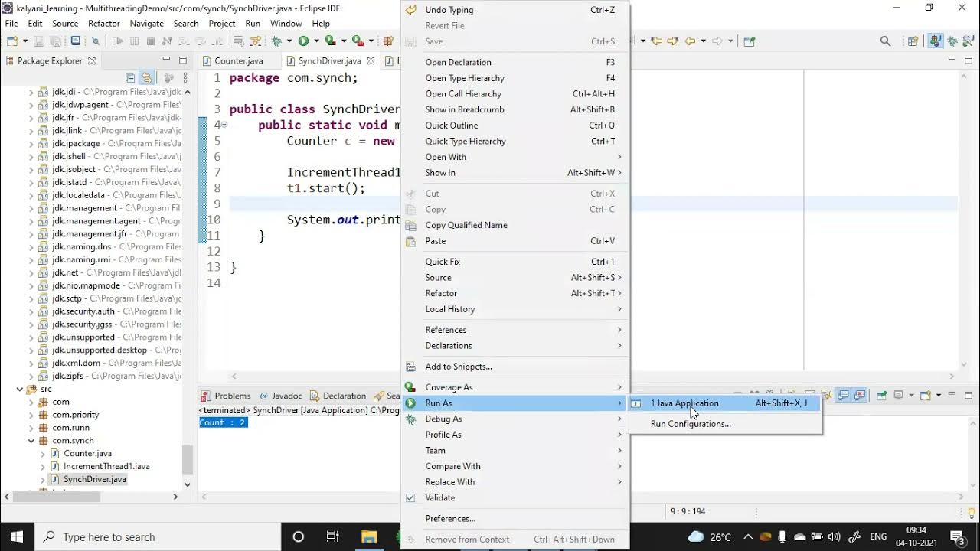Select 1 Java Application in submenu

pyautogui.click(x=724, y=403)
